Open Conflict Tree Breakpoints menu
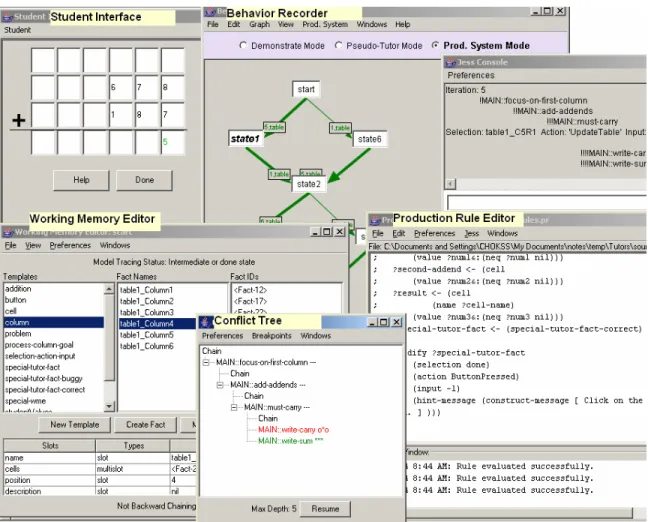This screenshot has width=648, height=522. 272,336
